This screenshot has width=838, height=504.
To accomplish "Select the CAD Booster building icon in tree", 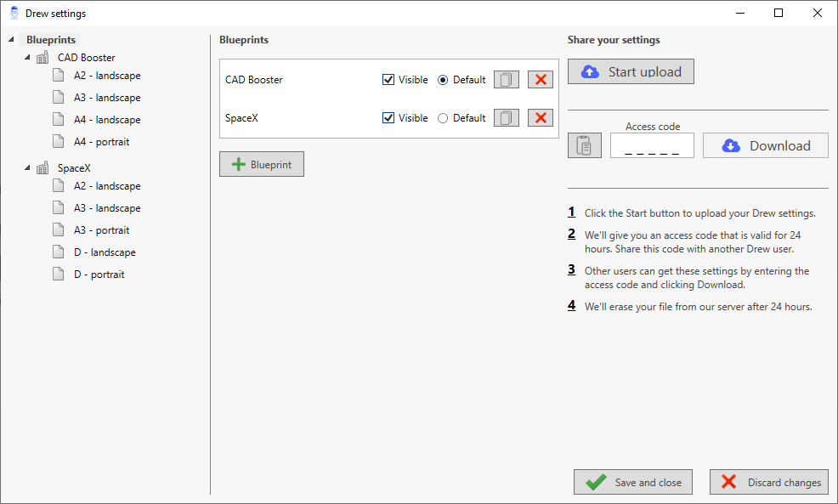I will [x=42, y=58].
